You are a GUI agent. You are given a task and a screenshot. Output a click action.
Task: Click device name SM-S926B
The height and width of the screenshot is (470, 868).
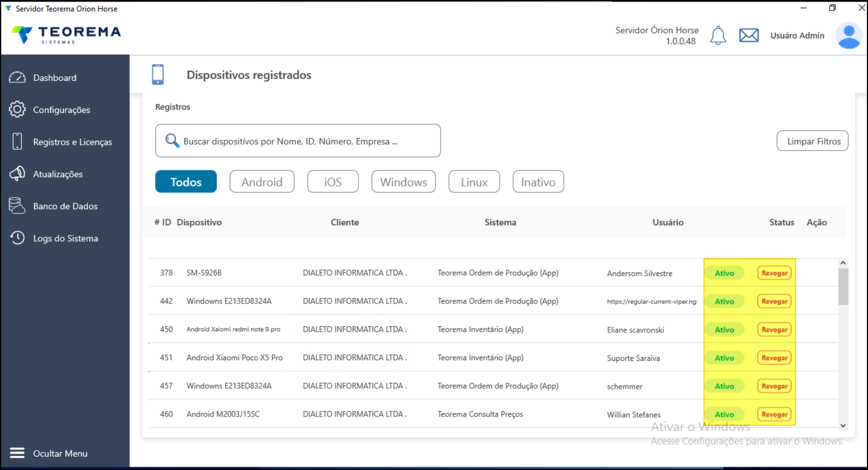coord(204,273)
